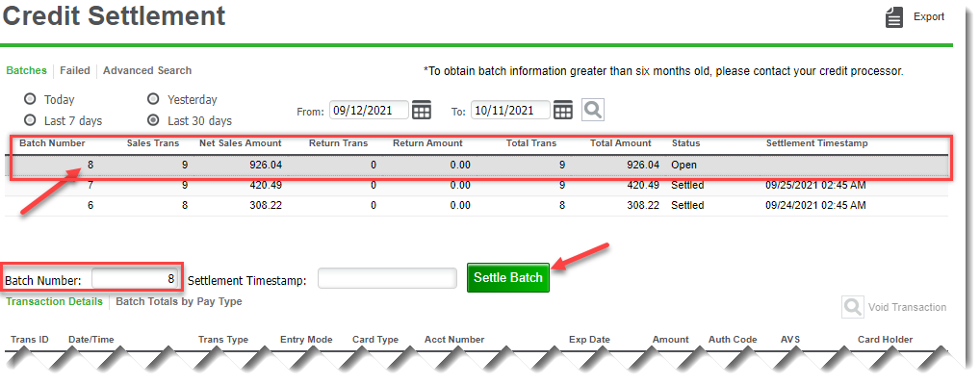Open the Advanced Search tab
980x384 pixels.
(x=147, y=70)
